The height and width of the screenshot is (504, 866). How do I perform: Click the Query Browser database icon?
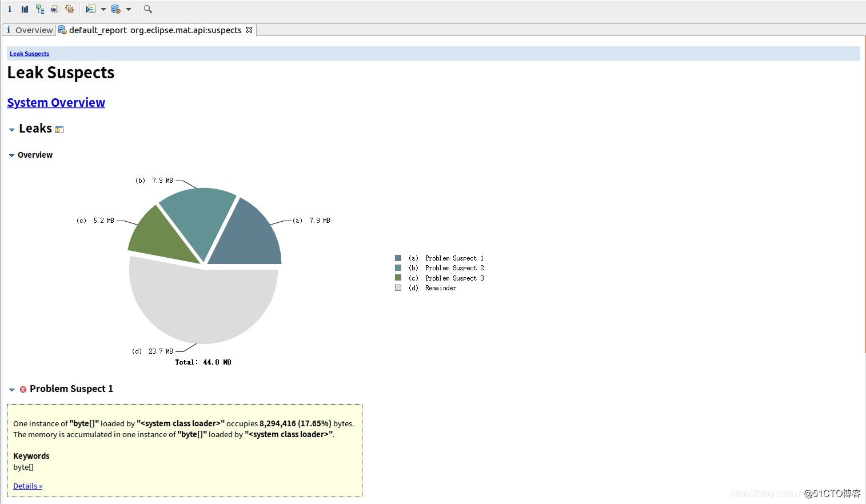116,9
